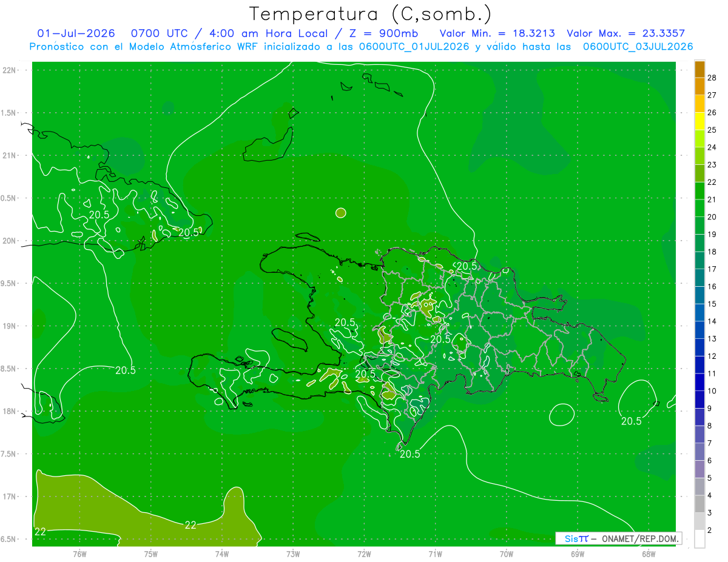Viewport: 728px width, 562px height.
Task: Click the "74W" longitude axis label
Action: point(222,554)
